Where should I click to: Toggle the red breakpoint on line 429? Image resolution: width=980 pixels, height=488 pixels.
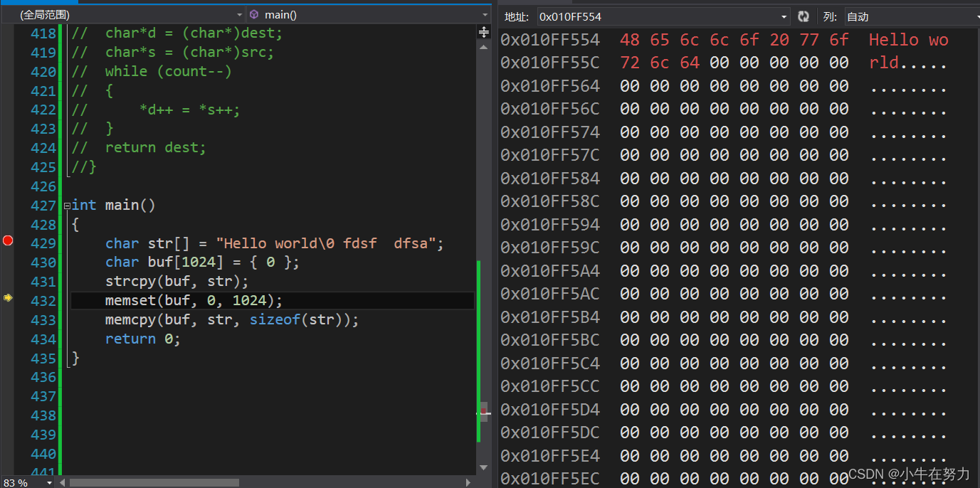point(8,240)
